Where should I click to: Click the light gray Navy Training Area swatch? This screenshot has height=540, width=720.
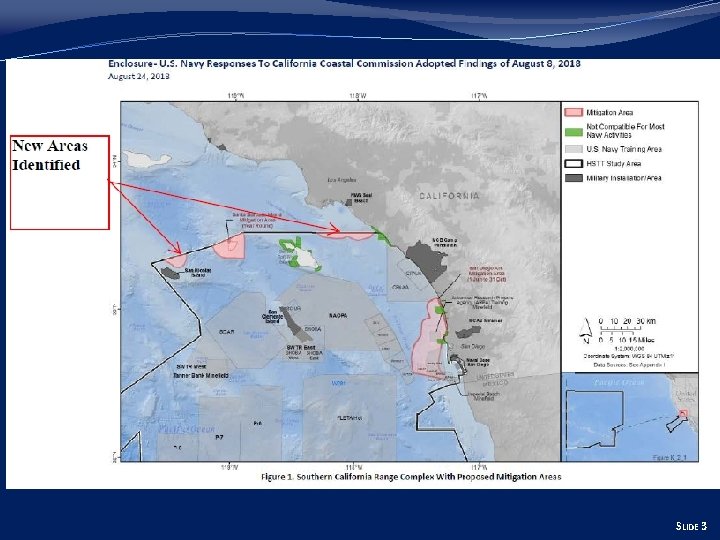(574, 149)
